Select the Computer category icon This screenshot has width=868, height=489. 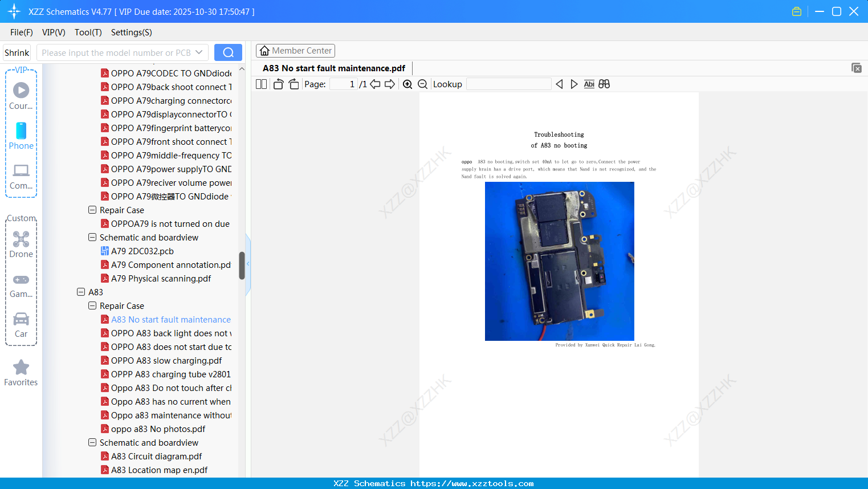(x=21, y=177)
